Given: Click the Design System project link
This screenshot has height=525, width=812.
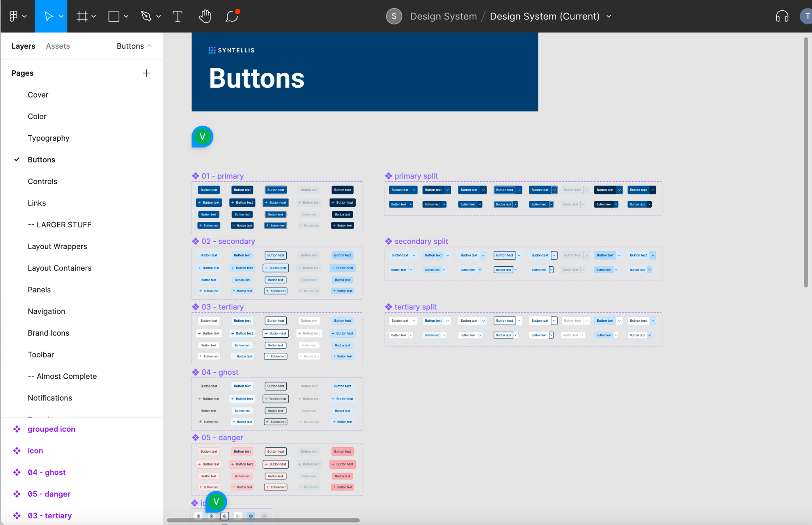Looking at the screenshot, I should [x=443, y=16].
